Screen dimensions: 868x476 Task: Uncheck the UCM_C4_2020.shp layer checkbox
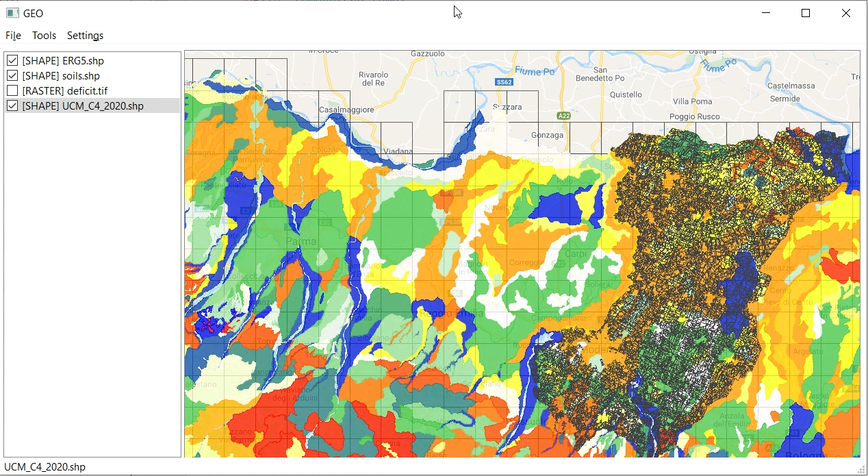pyautogui.click(x=12, y=105)
